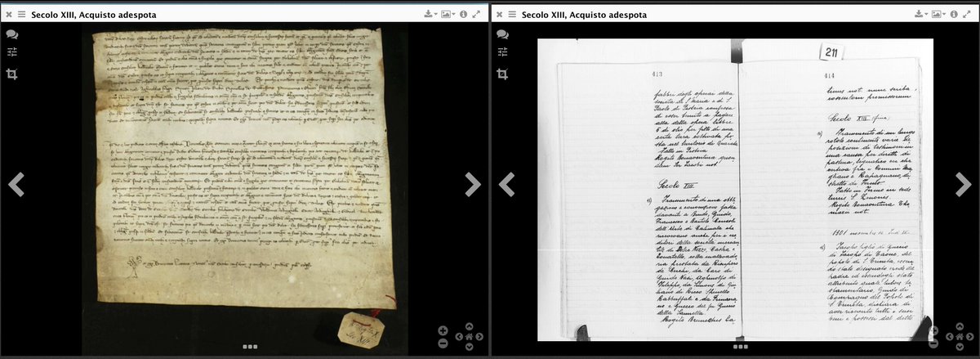Show metadata info in left window

tap(463, 14)
